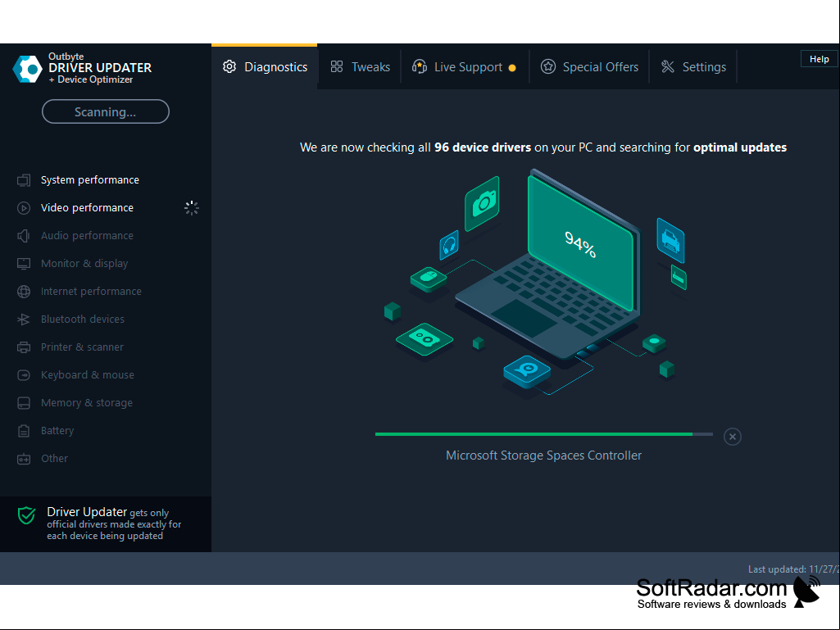
Task: Switch to the Tweaks tab
Action: pyautogui.click(x=360, y=67)
